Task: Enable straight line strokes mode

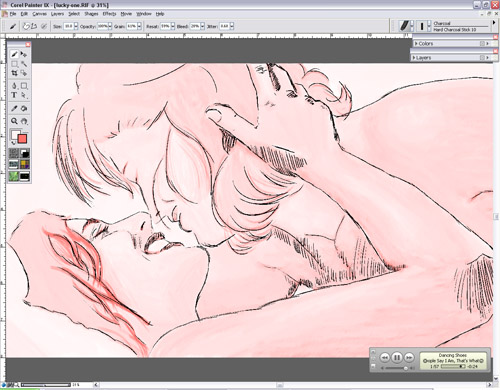Action: point(34,26)
